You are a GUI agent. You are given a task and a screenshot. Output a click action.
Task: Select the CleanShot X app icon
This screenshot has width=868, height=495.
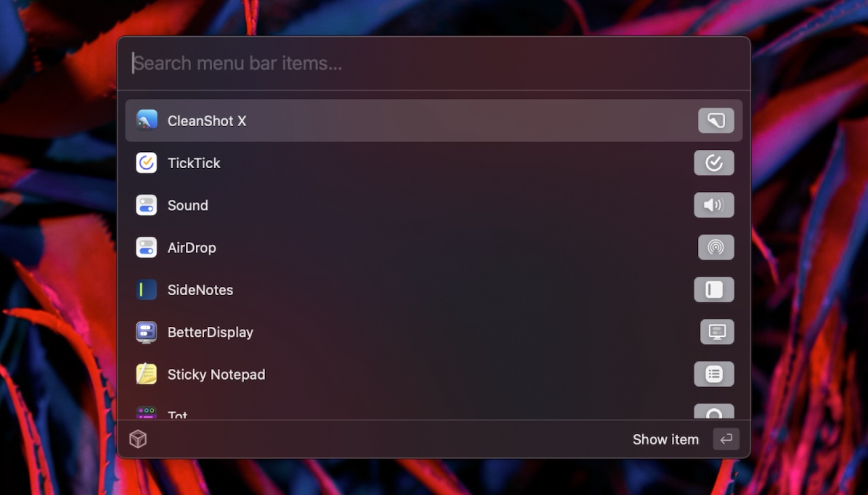(x=146, y=121)
